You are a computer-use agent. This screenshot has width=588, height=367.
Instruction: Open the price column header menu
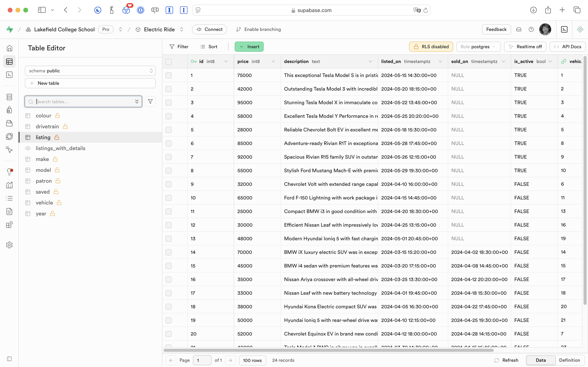pos(273,62)
